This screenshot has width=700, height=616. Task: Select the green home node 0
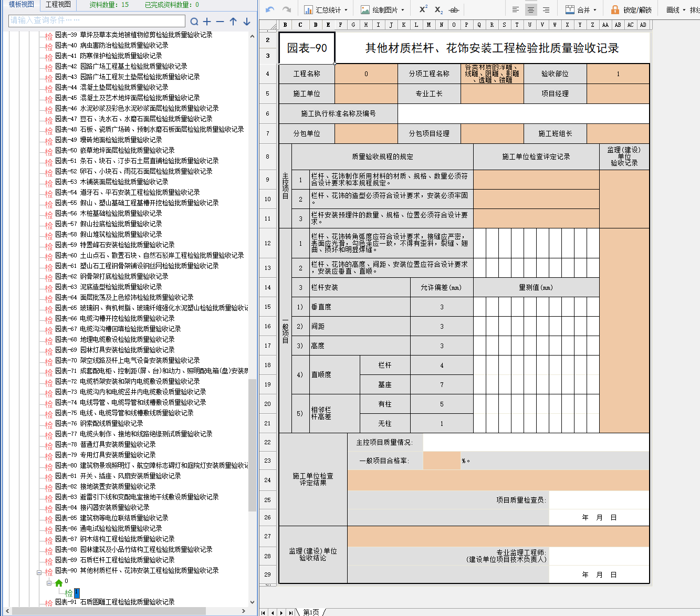[x=59, y=583]
